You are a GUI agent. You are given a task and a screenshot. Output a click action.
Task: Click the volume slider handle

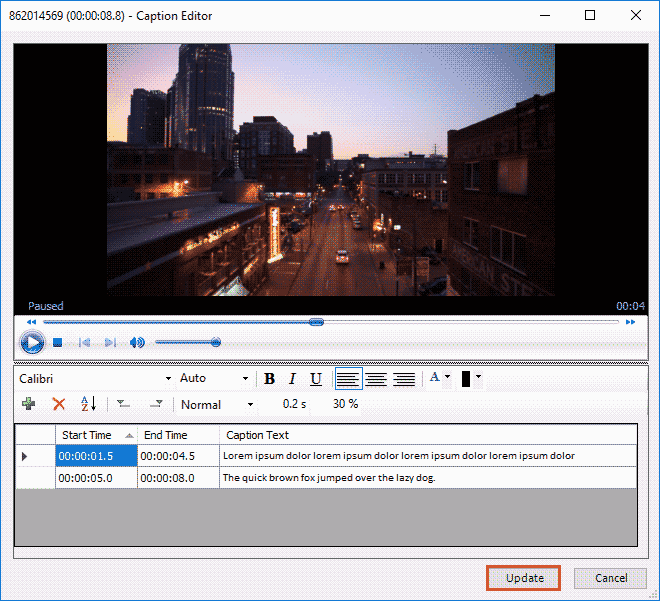[216, 343]
